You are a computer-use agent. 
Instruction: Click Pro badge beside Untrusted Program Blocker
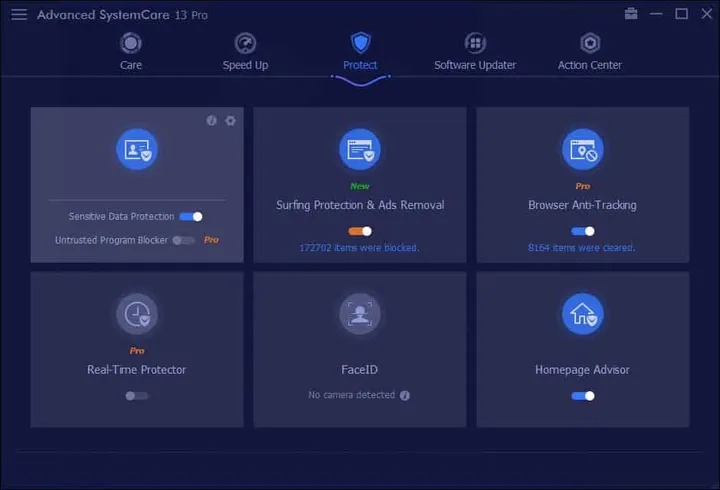pos(211,240)
